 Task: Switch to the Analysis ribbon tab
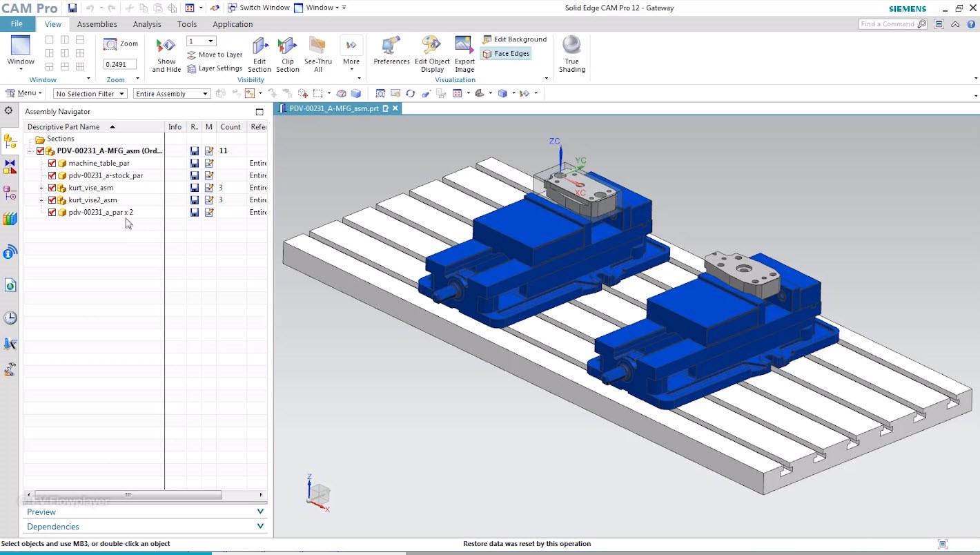147,23
